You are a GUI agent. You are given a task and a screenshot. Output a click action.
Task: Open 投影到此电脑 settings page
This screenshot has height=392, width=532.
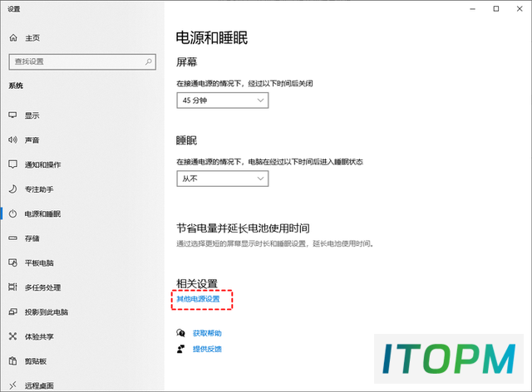(x=47, y=312)
